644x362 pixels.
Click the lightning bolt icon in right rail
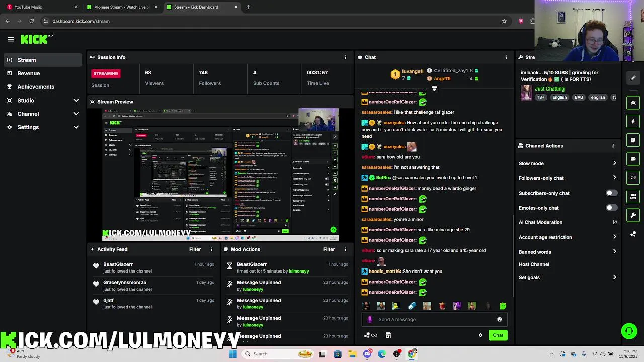pyautogui.click(x=633, y=121)
